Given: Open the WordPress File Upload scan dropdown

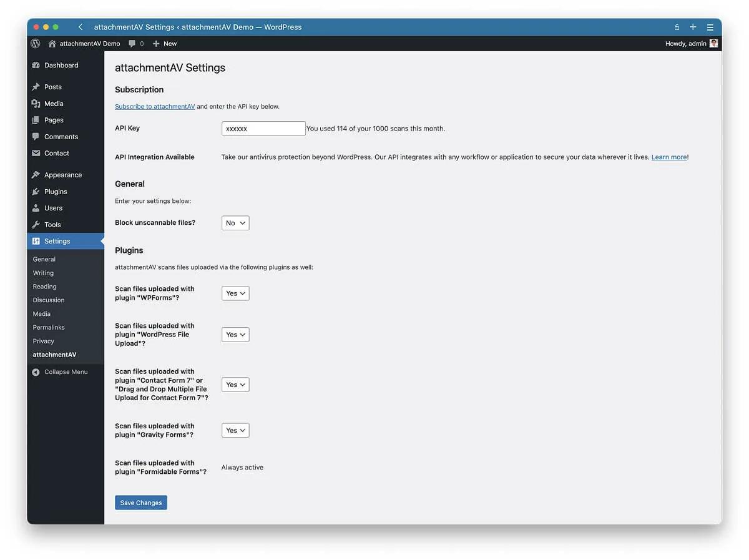Looking at the screenshot, I should (235, 335).
